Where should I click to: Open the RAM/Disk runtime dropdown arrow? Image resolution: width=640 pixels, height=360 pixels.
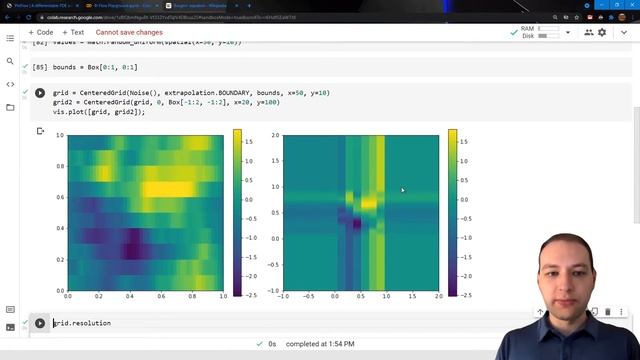click(x=568, y=32)
